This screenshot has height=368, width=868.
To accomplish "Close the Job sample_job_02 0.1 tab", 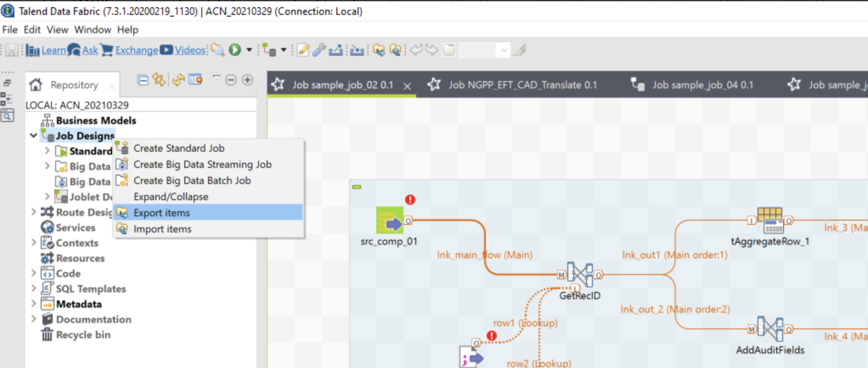I will tap(407, 86).
